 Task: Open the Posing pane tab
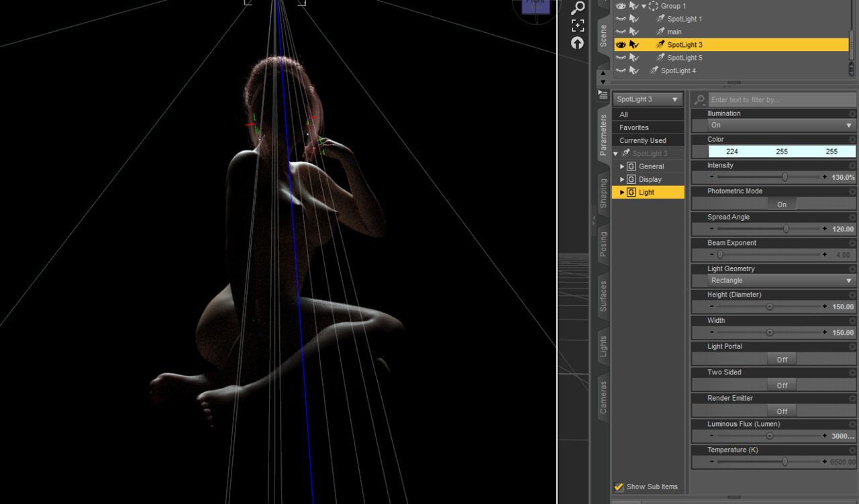pos(603,244)
